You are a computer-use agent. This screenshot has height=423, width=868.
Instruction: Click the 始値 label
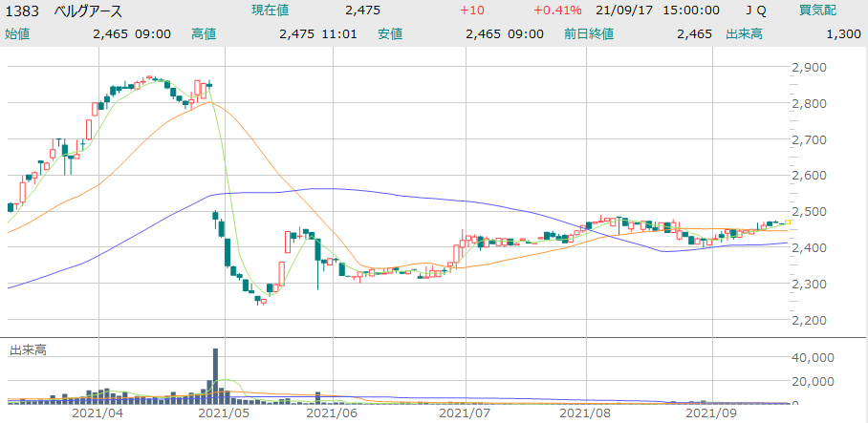coord(17,33)
